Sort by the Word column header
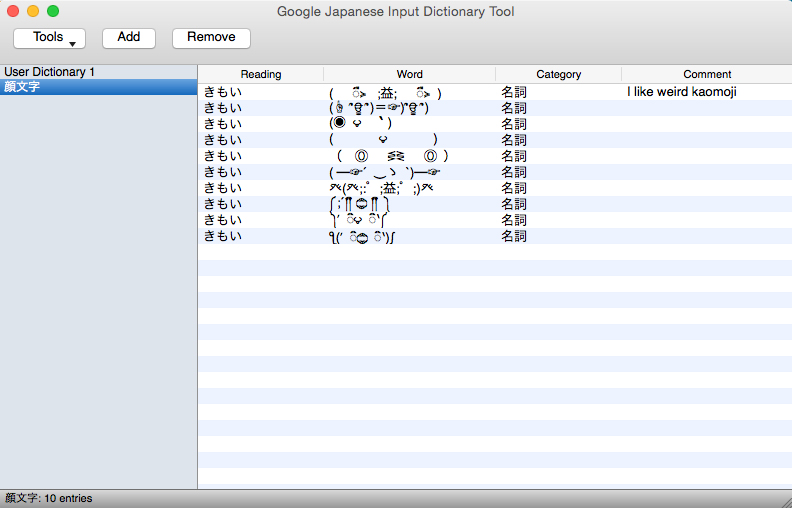The width and height of the screenshot is (792, 508). click(x=409, y=74)
